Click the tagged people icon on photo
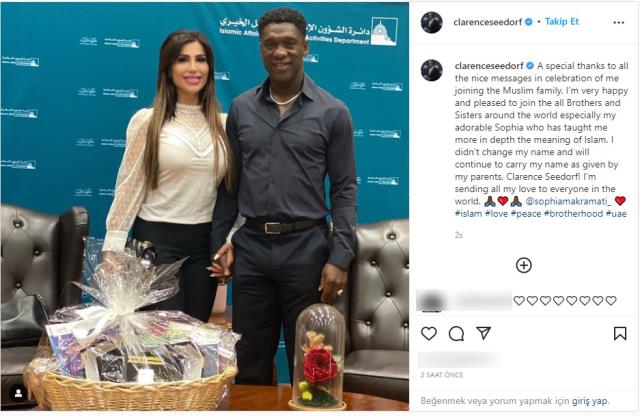 click(18, 393)
